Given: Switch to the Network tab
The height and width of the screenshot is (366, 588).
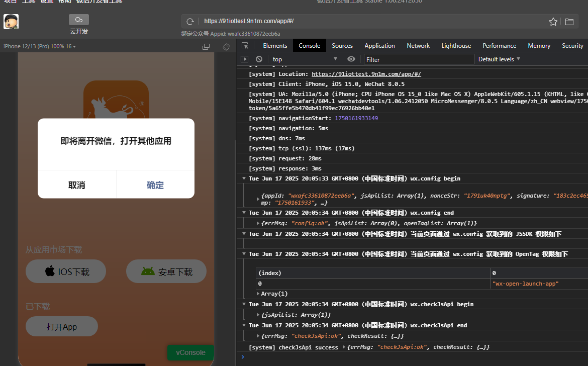Looking at the screenshot, I should click(418, 45).
